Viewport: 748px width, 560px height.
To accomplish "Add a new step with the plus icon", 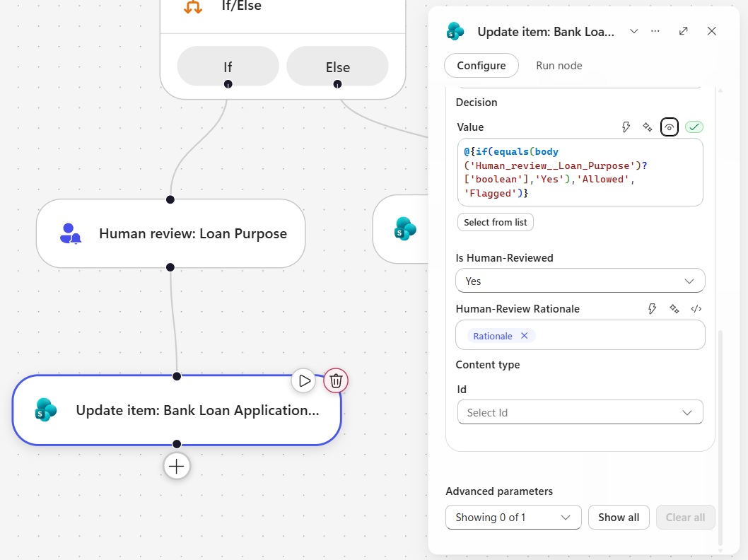I will pyautogui.click(x=177, y=466).
